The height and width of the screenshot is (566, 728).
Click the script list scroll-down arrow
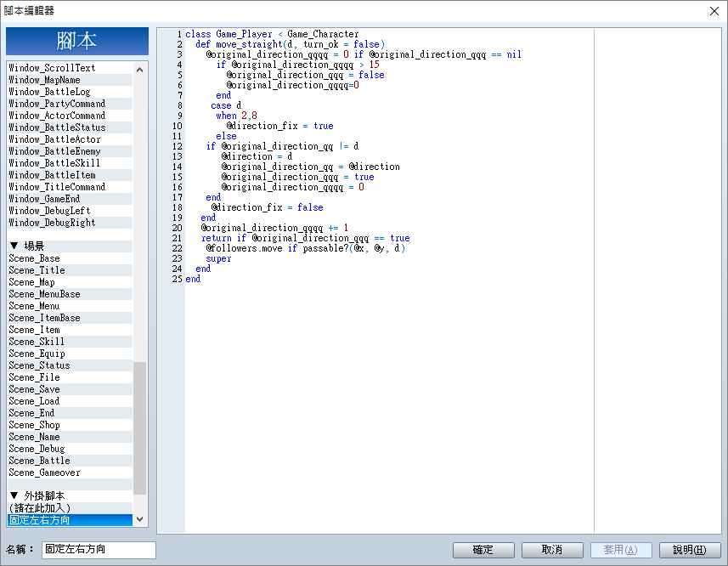tap(140, 519)
